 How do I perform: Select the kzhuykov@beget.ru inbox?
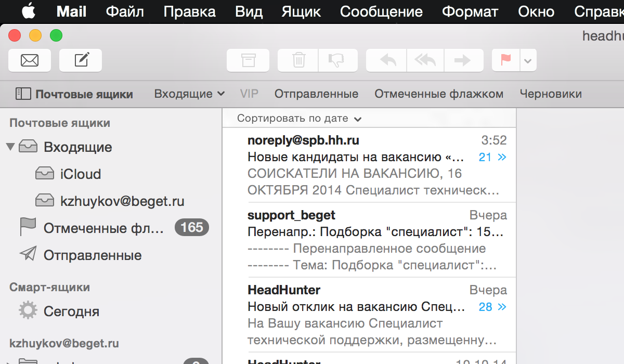coord(111,201)
